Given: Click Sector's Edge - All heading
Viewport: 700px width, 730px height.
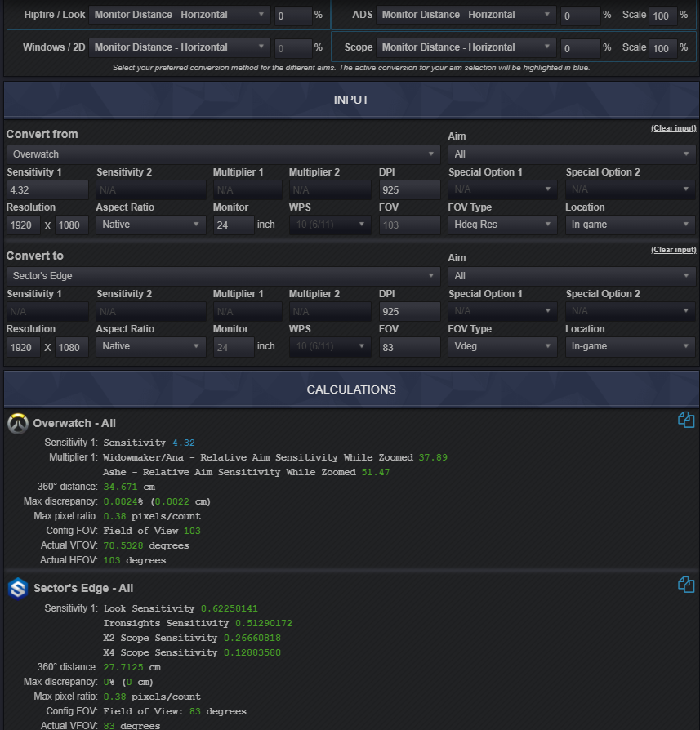Looking at the screenshot, I should pyautogui.click(x=83, y=588).
